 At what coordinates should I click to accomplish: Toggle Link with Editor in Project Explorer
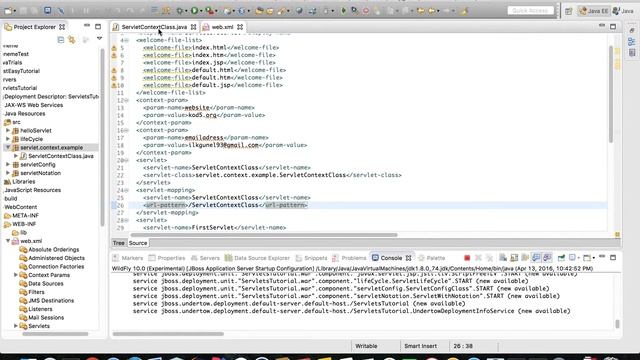72,40
